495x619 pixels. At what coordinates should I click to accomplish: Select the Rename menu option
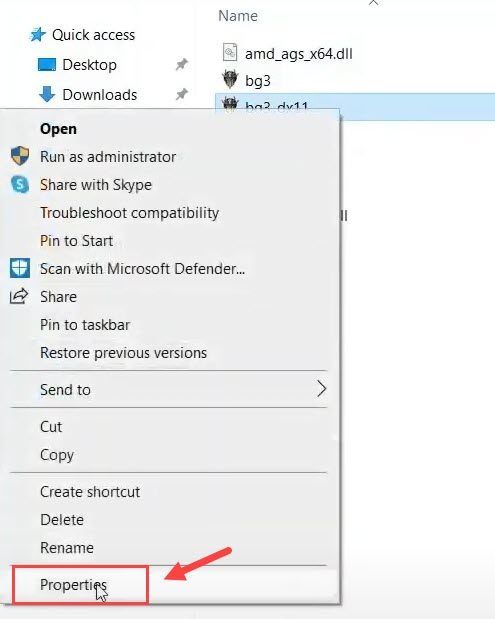(67, 548)
